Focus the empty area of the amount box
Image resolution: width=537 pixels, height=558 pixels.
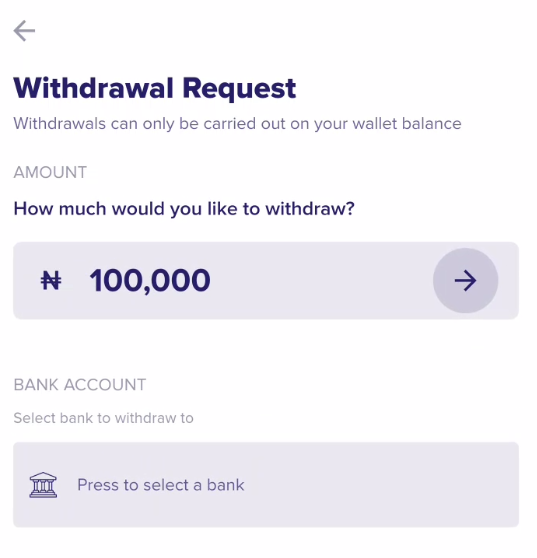coord(320,280)
